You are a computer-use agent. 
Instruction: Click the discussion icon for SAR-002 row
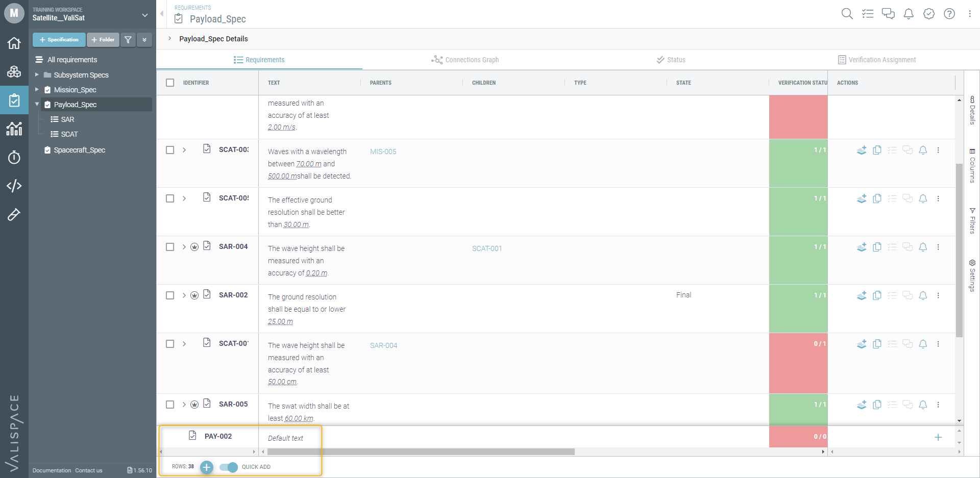[x=908, y=295]
